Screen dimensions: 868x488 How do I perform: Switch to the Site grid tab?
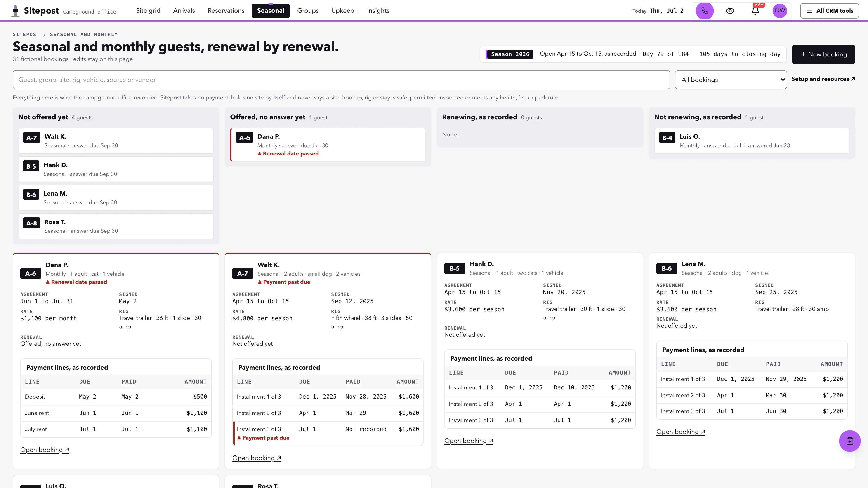(x=148, y=11)
